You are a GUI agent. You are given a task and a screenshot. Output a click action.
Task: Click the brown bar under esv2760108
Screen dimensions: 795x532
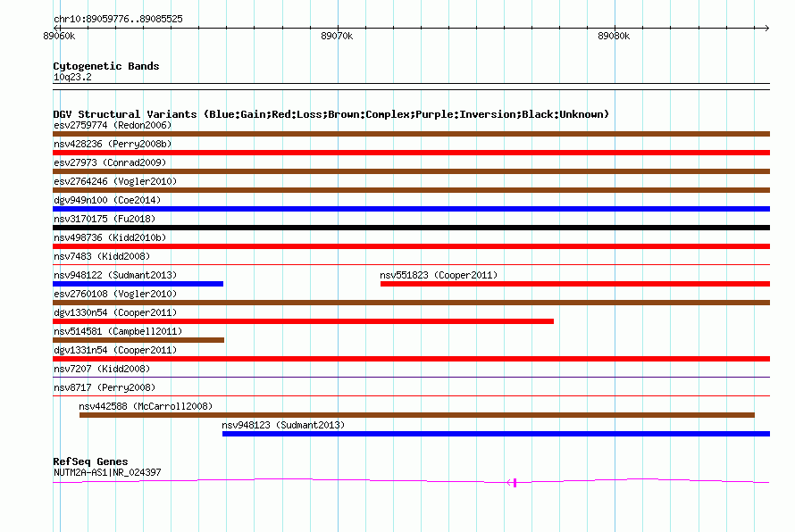pyautogui.click(x=411, y=303)
